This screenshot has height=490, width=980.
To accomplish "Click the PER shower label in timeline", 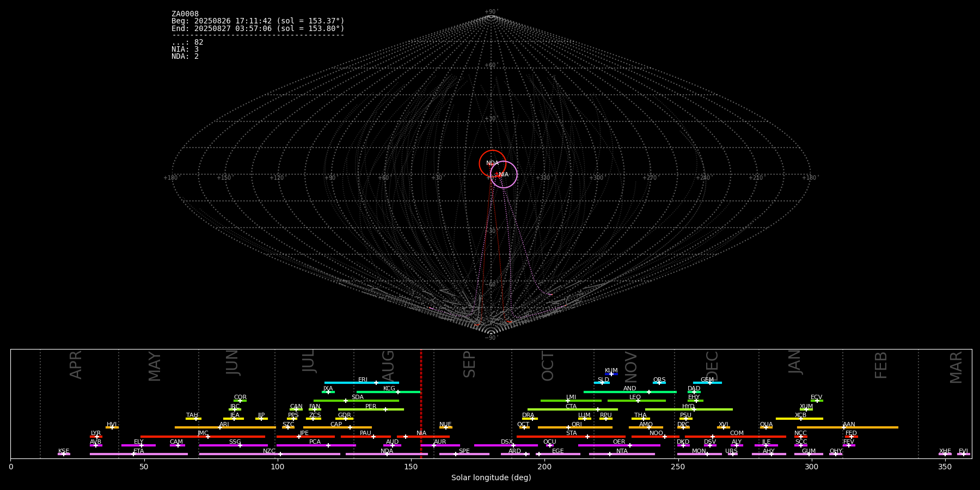I will pyautogui.click(x=371, y=406).
